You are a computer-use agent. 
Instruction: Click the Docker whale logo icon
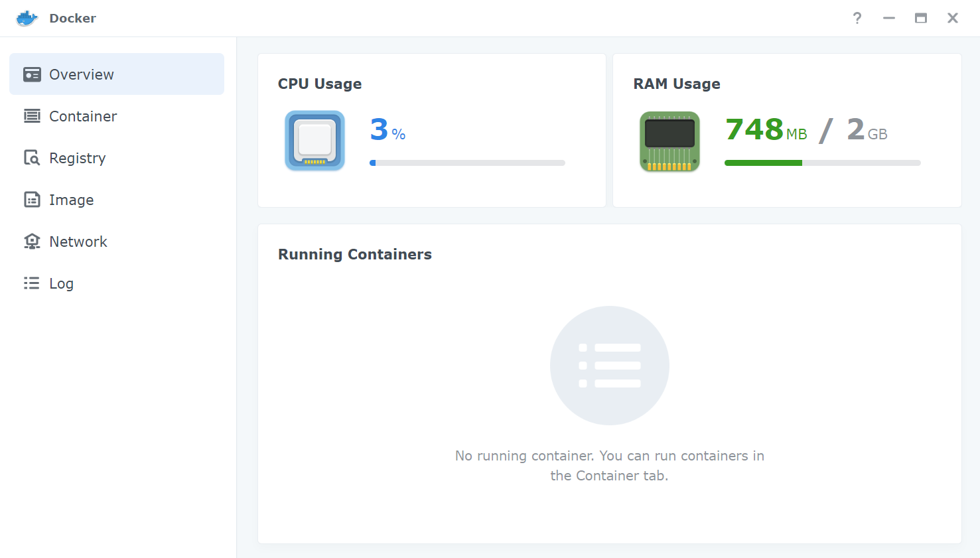[x=27, y=18]
